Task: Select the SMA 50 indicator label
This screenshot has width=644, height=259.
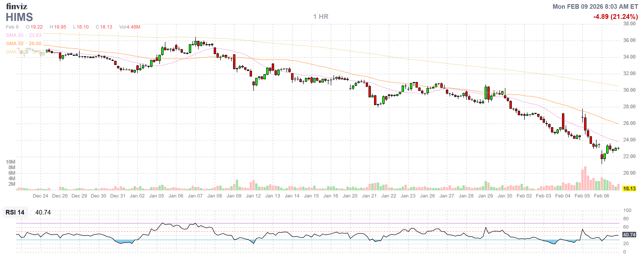Action: pyautogui.click(x=15, y=44)
